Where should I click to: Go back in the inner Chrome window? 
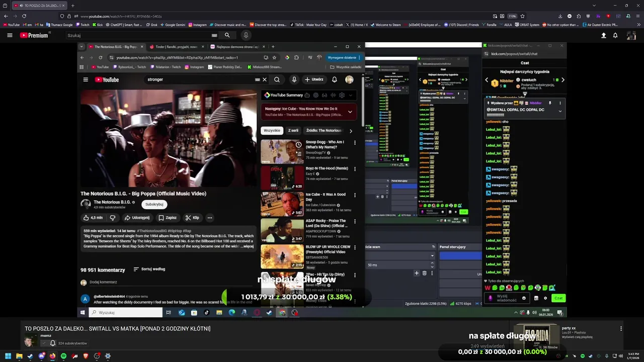82,57
